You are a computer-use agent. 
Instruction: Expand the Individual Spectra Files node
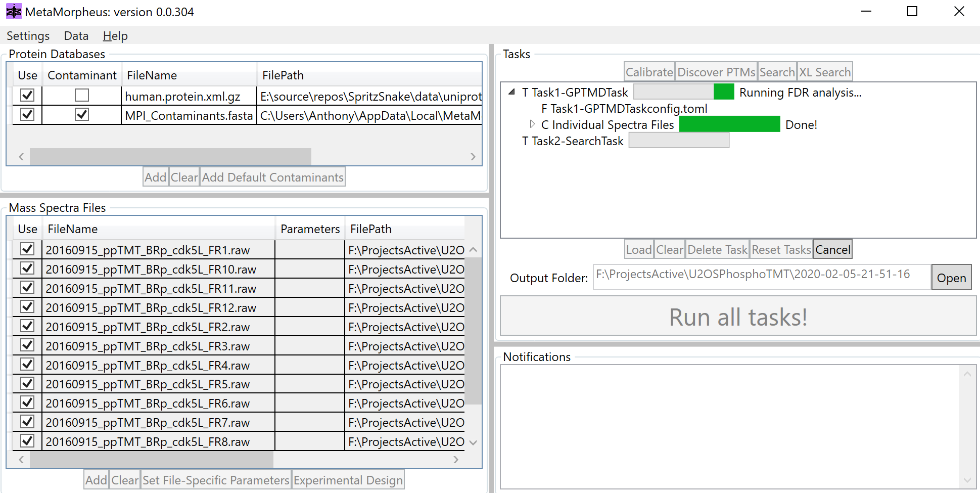click(x=532, y=124)
